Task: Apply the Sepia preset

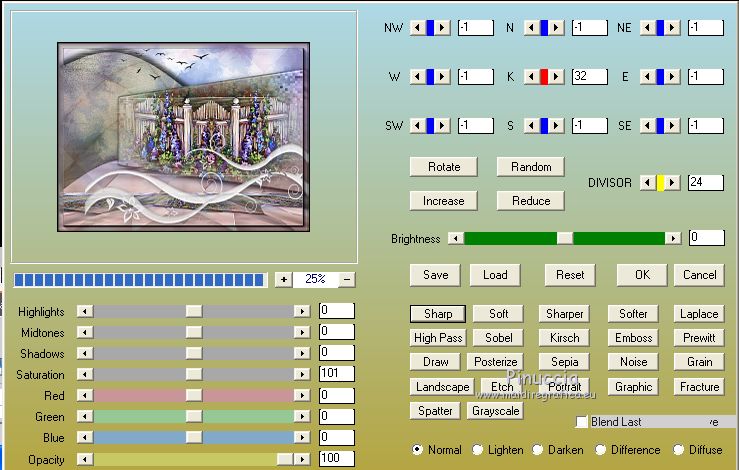Action: (564, 362)
